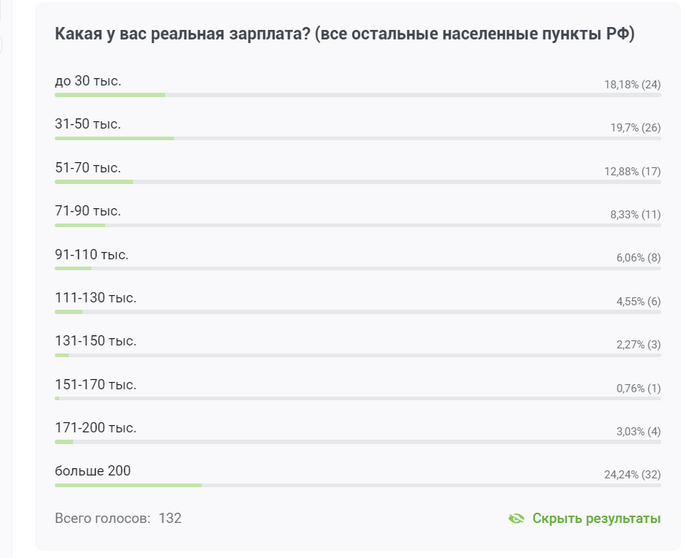The image size is (700, 558).
Task: Click the 24,24% (32) result value
Action: pyautogui.click(x=632, y=475)
